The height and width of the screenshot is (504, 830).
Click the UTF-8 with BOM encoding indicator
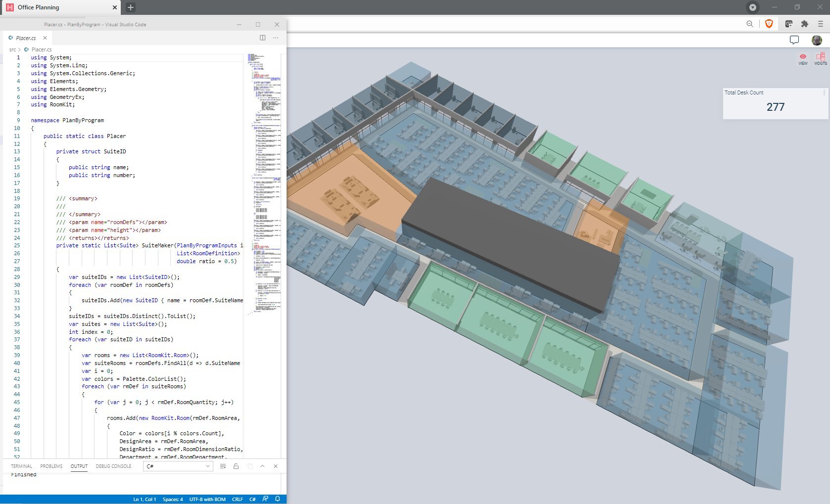pyautogui.click(x=207, y=500)
